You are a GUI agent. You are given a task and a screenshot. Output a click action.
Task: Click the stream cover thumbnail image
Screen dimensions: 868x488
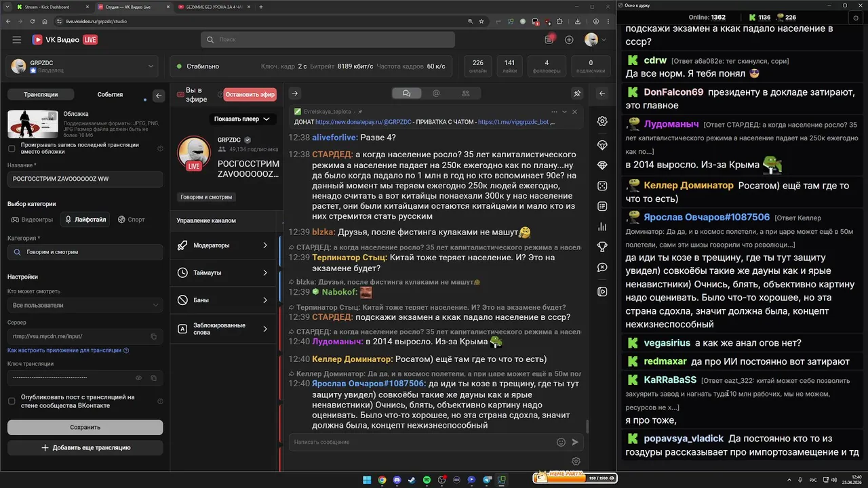pos(33,123)
